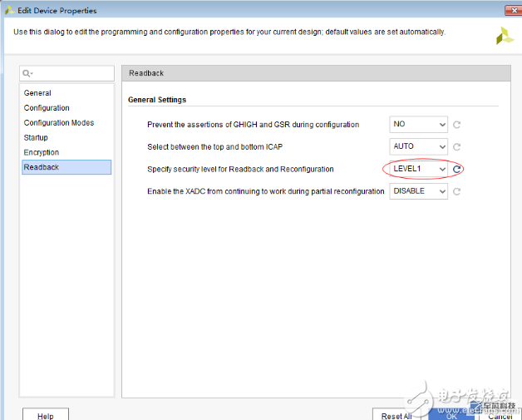Reset the GHIGH and GSR setting icon
Image resolution: width=522 pixels, height=420 pixels.
click(x=456, y=125)
